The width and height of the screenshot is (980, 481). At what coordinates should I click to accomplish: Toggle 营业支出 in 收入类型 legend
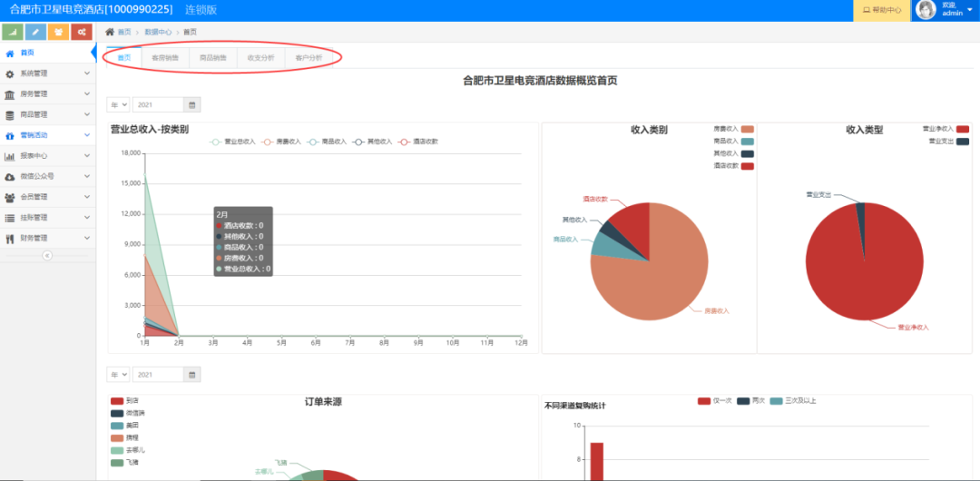pos(949,142)
